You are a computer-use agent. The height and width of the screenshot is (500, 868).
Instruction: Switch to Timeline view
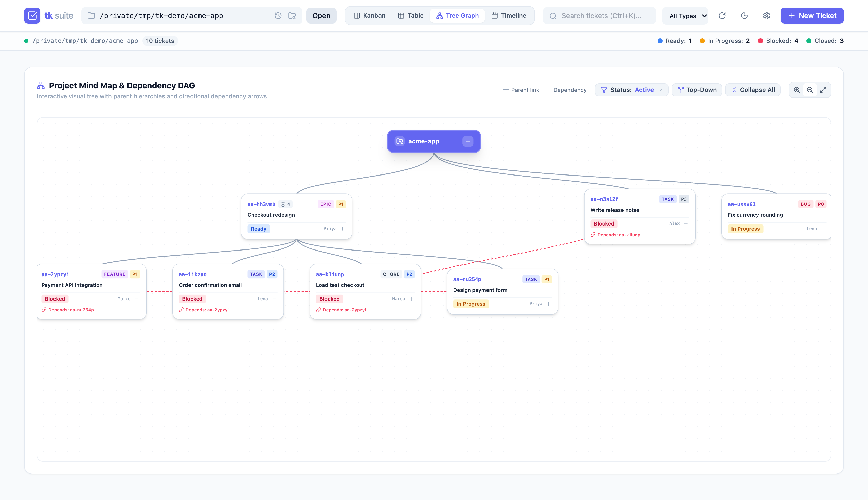pyautogui.click(x=508, y=16)
